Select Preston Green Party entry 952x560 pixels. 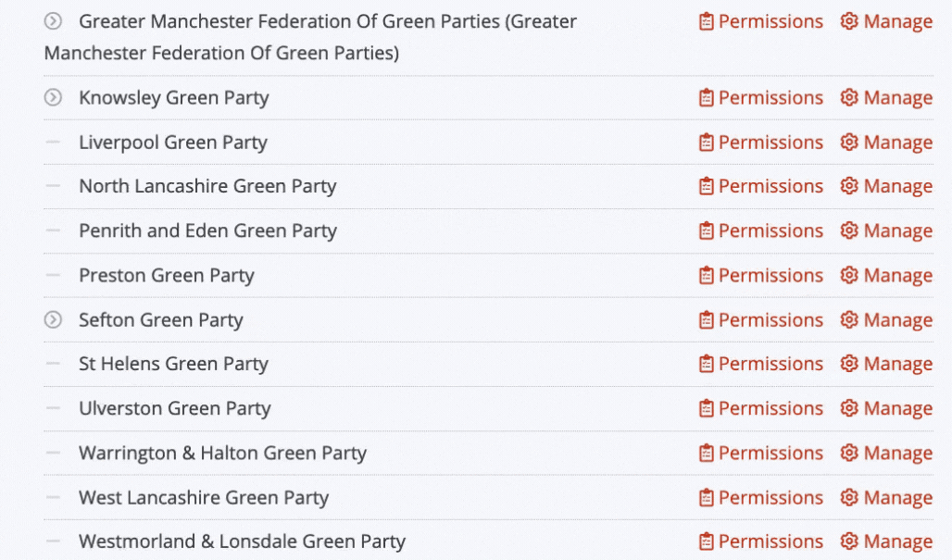(x=167, y=276)
